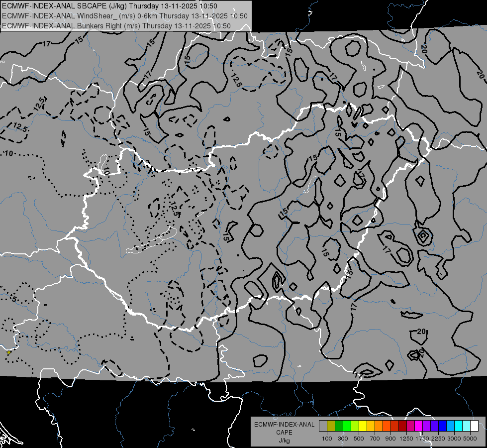The width and height of the screenshot is (487, 448).
Task: Select the red swatch after 900
Action: pos(395,426)
